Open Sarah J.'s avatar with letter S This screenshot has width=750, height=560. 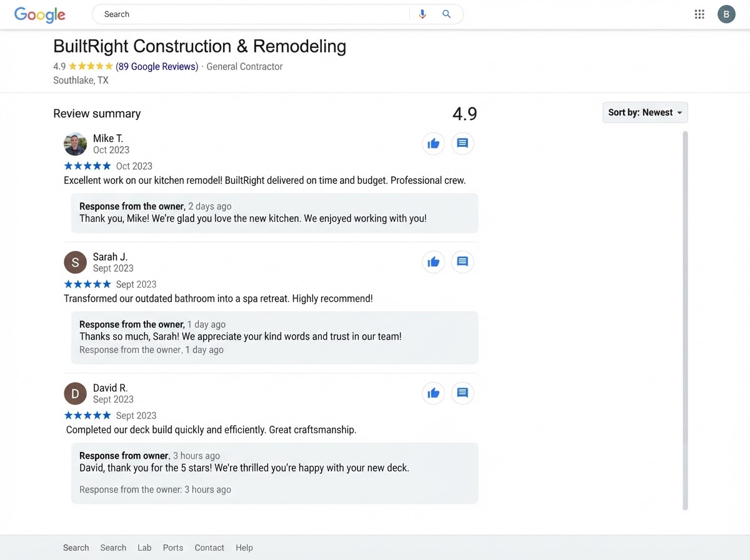75,262
